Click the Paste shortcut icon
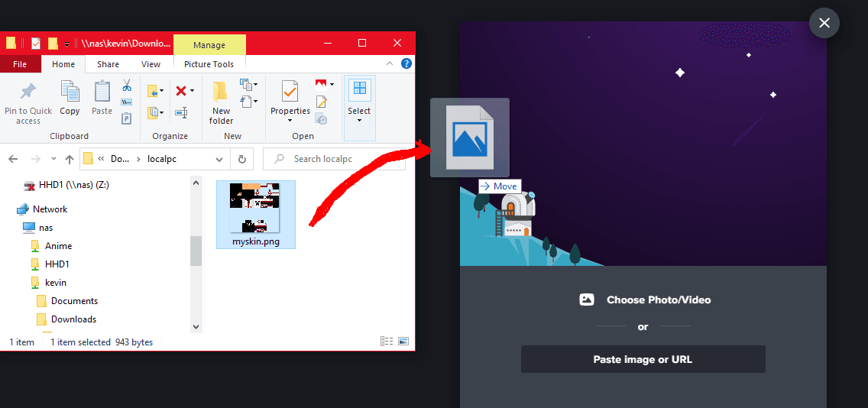Screen dimensions: 868x408 click(x=127, y=118)
